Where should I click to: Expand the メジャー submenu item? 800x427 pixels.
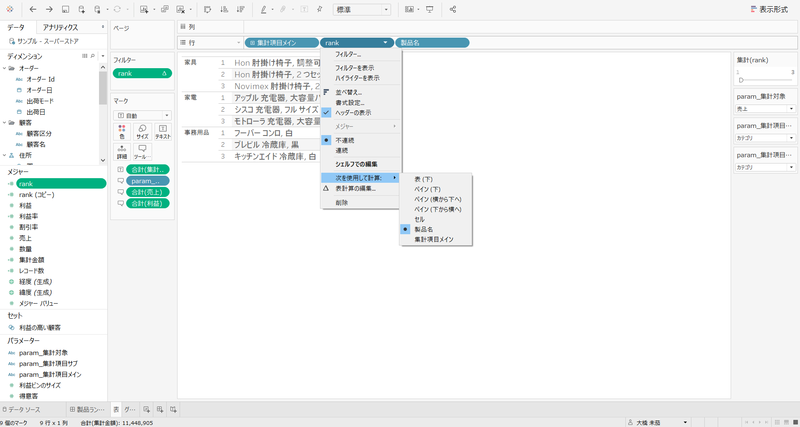361,126
